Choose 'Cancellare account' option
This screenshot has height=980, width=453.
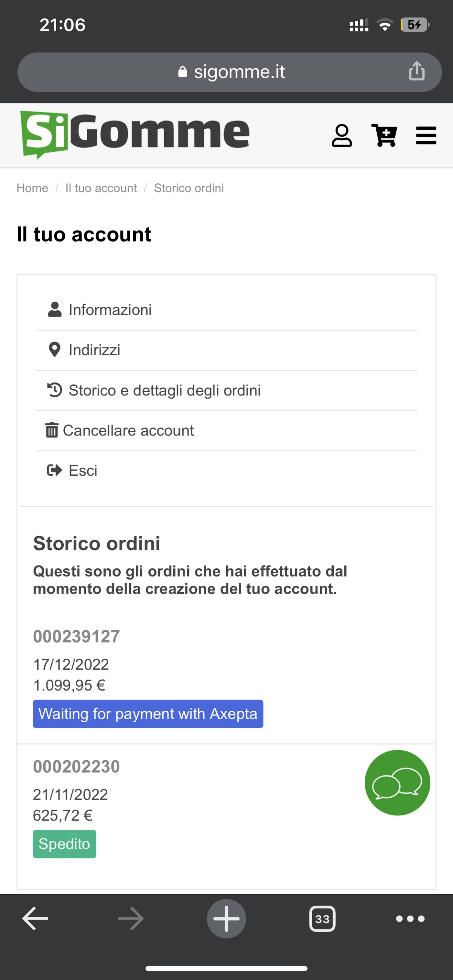tap(128, 431)
